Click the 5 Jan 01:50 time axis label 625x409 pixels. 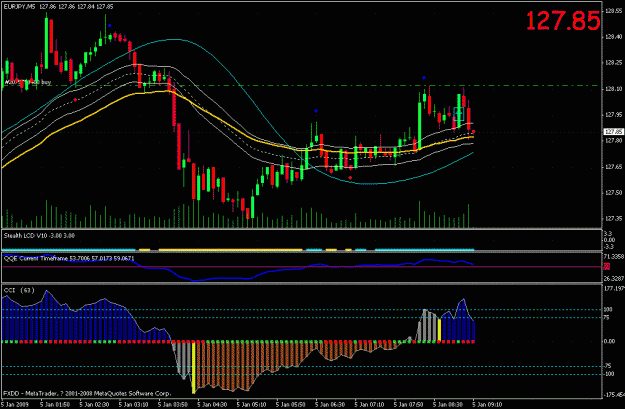click(54, 405)
